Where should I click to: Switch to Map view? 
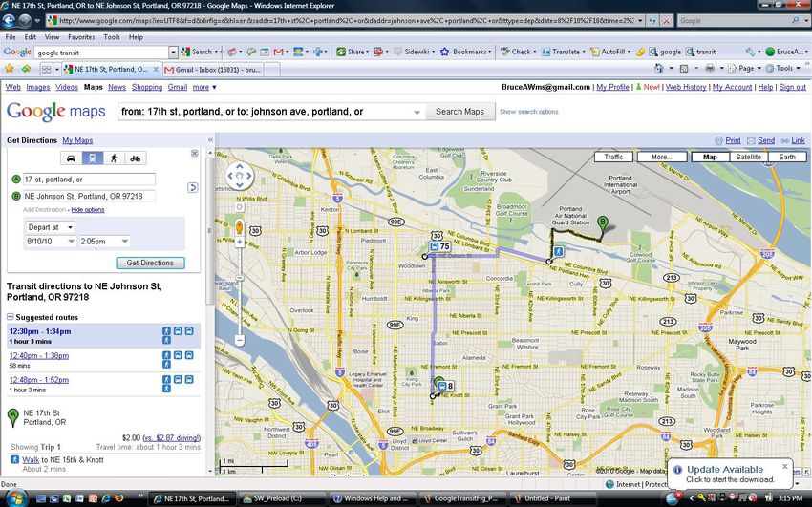click(x=710, y=157)
